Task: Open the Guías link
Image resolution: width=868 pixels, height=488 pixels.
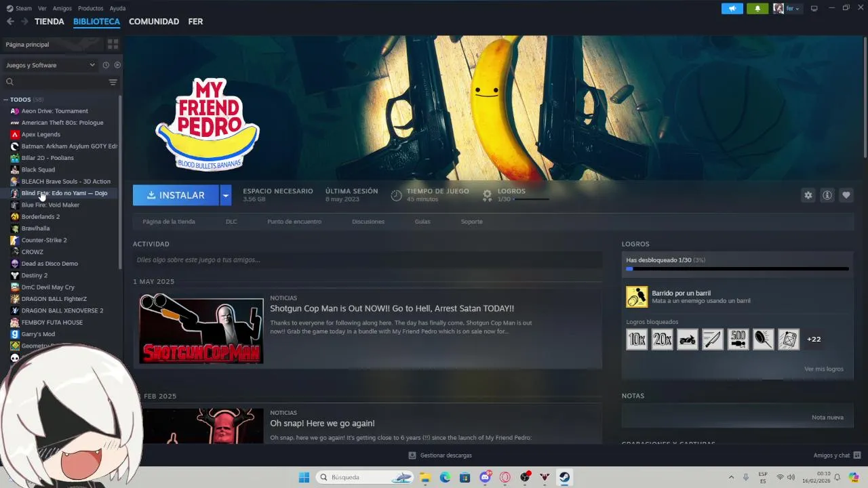Action: 422,222
